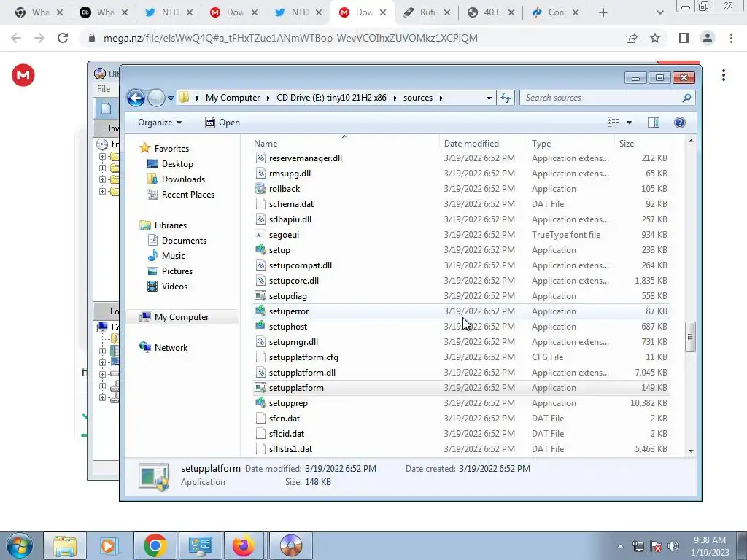Screen dimensions: 747x560
Task: Select Network in navigation pane
Action: coord(163,348)
